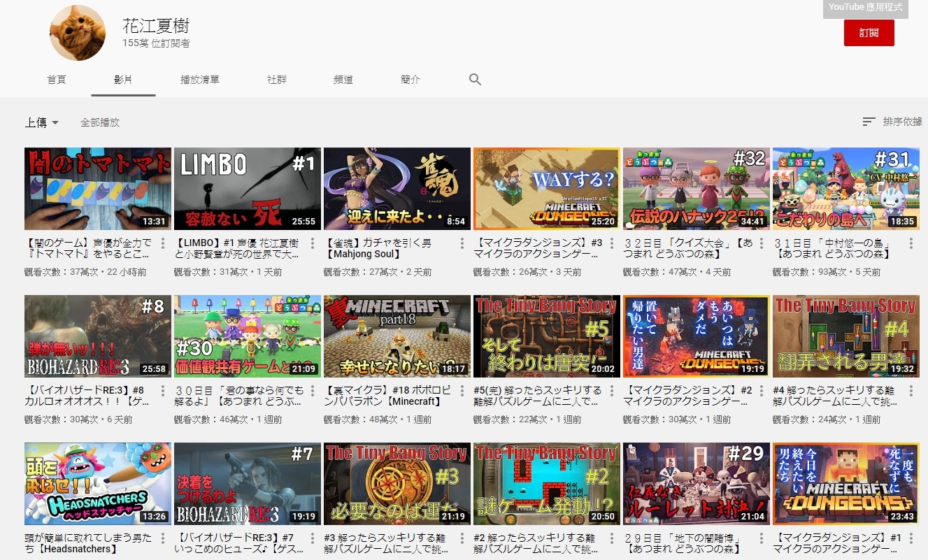Show more actions for 【マイクラダンジョンズ】#3 video

[x=612, y=244]
